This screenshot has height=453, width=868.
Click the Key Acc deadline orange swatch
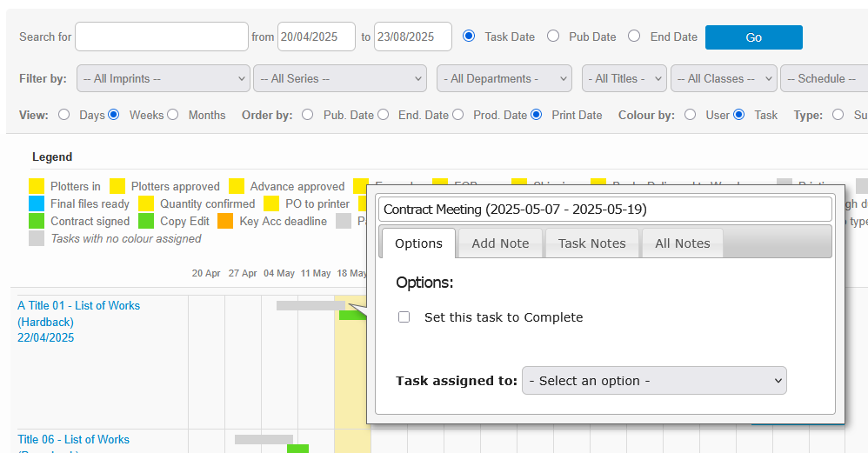pos(225,221)
